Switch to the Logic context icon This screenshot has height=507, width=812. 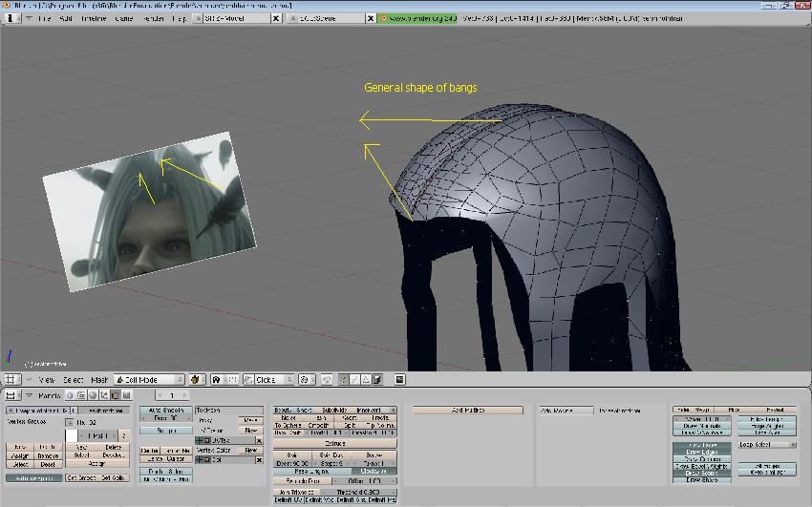coord(70,396)
